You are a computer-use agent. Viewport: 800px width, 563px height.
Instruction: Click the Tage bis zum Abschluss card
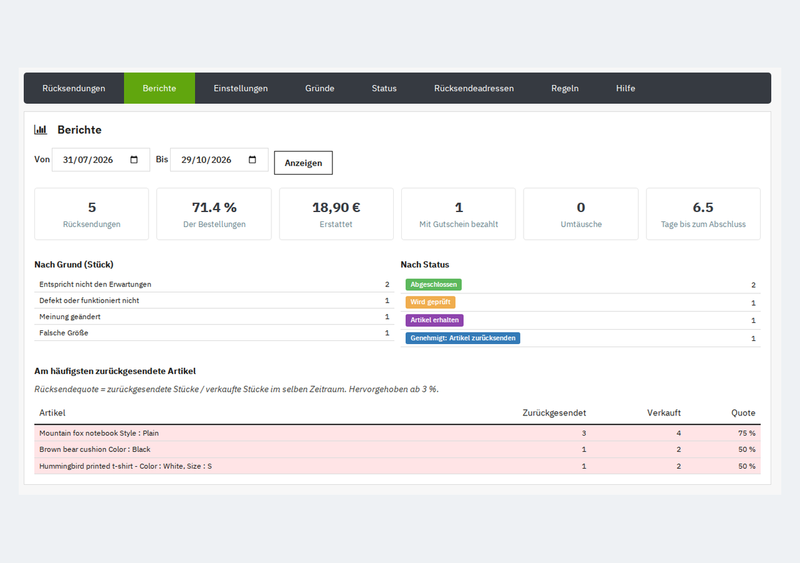(x=703, y=214)
